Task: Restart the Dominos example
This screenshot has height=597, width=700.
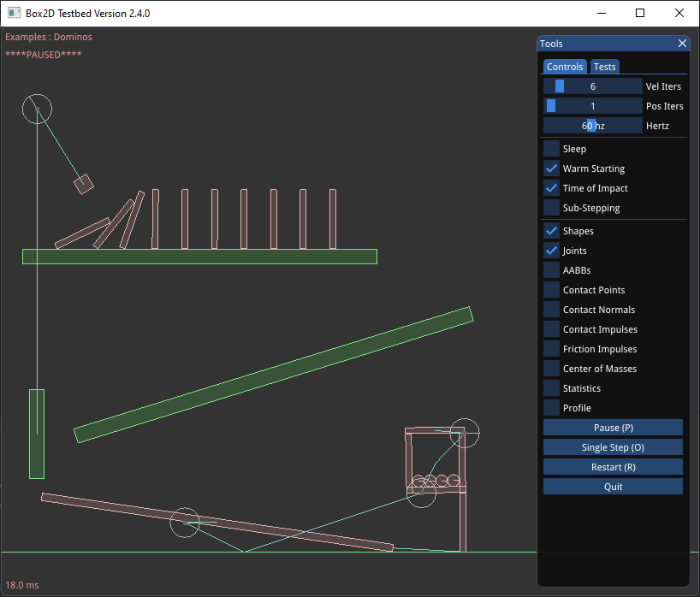Action: [x=613, y=466]
